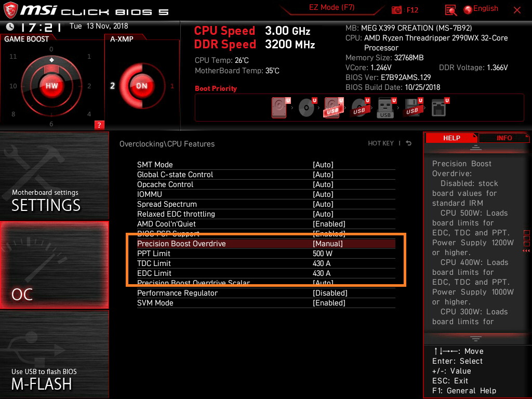Click the DDR Voltage 1.366V reading
This screenshot has height=399, width=532.
tap(473, 68)
